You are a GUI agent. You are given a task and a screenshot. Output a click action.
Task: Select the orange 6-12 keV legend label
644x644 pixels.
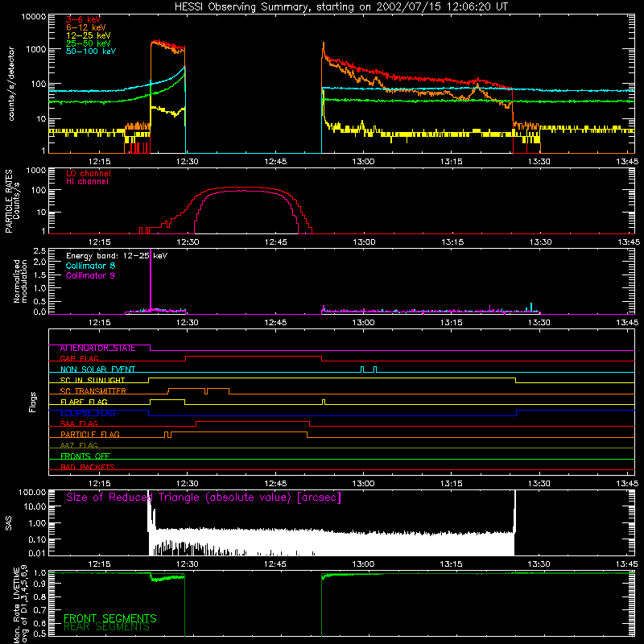pos(86,27)
